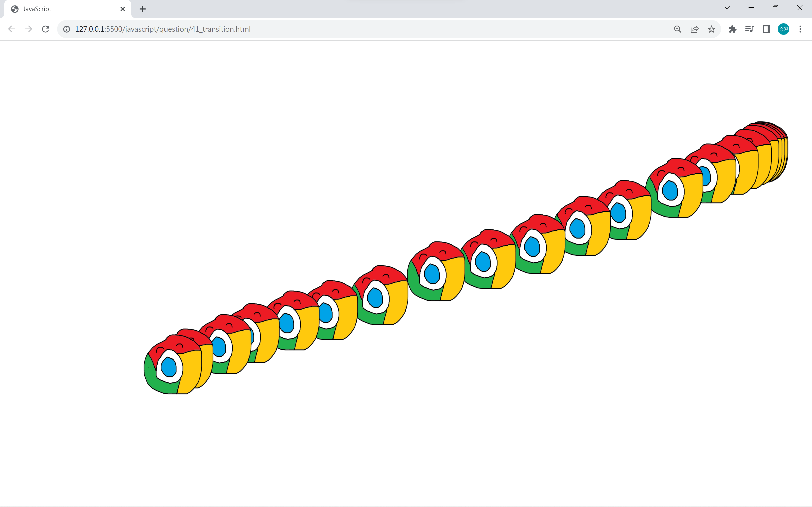Screen dimensions: 812x507
Task: Select the JavaScript tab
Action: tap(60, 9)
